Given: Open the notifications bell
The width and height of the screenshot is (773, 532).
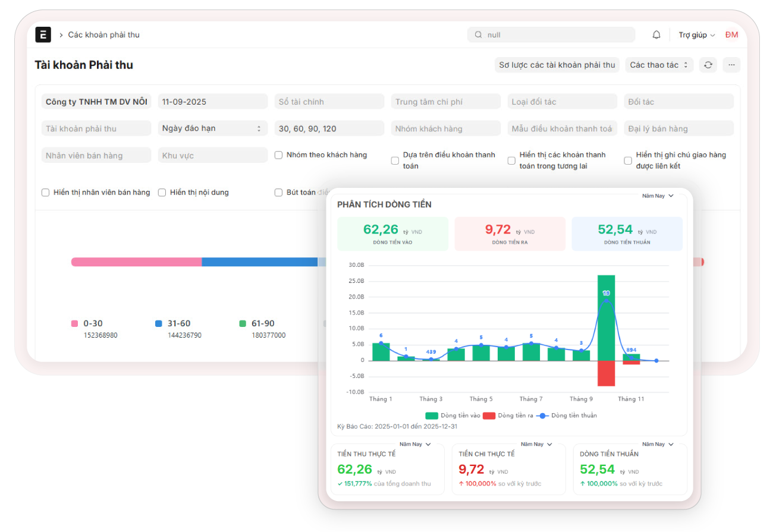Looking at the screenshot, I should [656, 35].
